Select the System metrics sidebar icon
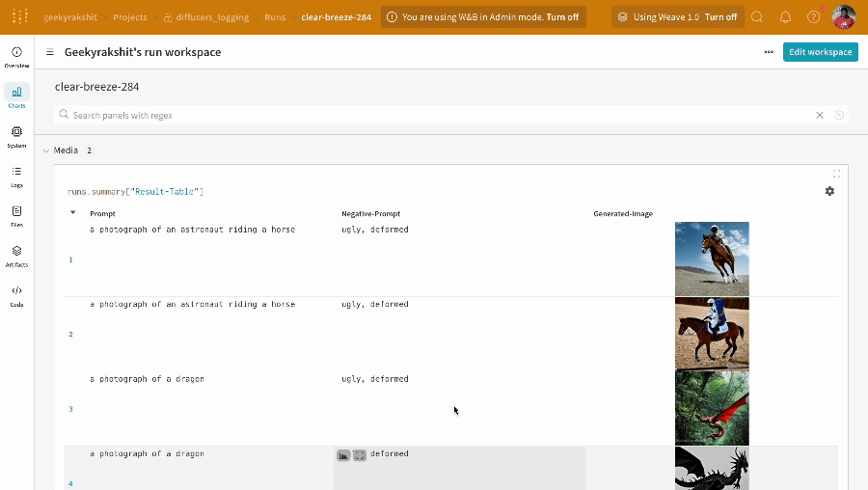Screen dimensions: 868x490 point(16,136)
